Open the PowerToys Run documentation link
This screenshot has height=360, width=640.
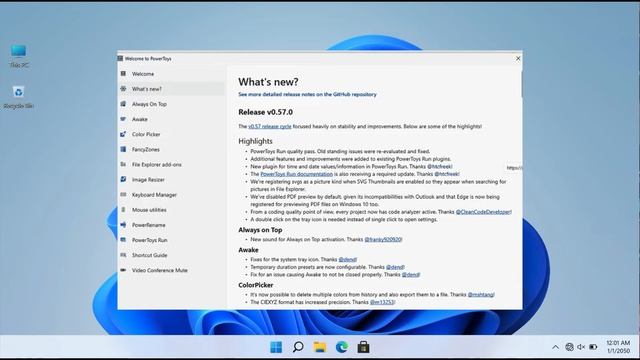296,174
